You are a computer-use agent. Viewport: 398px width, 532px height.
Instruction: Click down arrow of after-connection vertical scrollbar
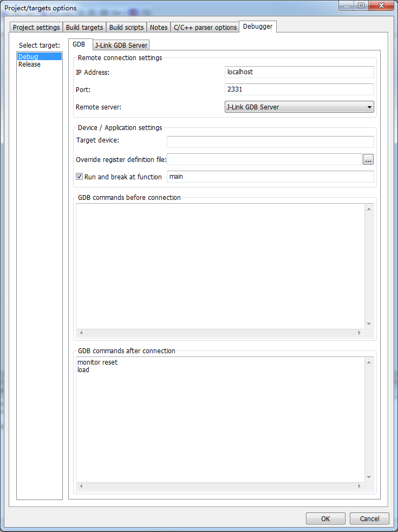click(x=369, y=477)
